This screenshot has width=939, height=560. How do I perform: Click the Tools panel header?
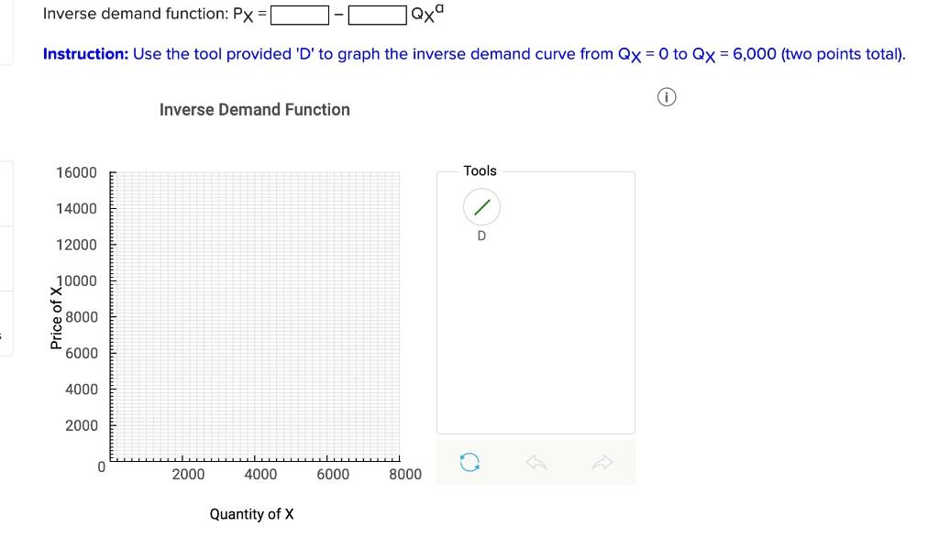pyautogui.click(x=481, y=170)
